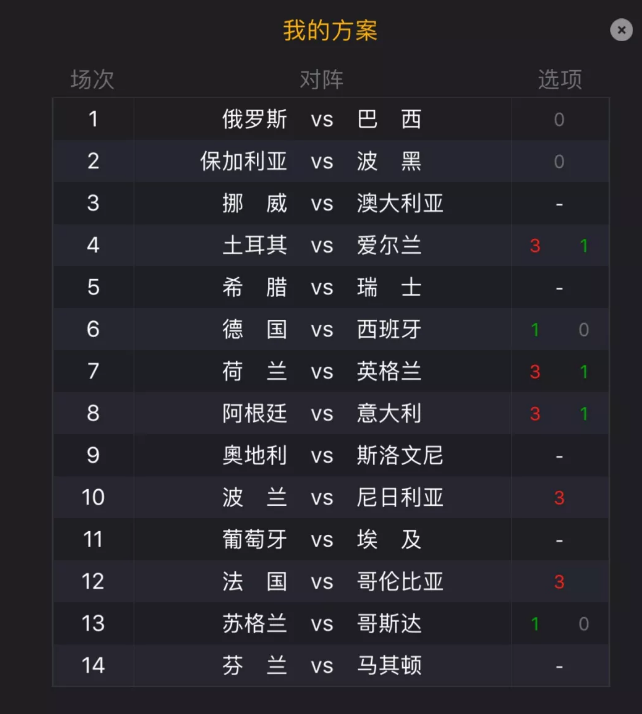Click the 选项 column header
642x714 pixels.
560,80
